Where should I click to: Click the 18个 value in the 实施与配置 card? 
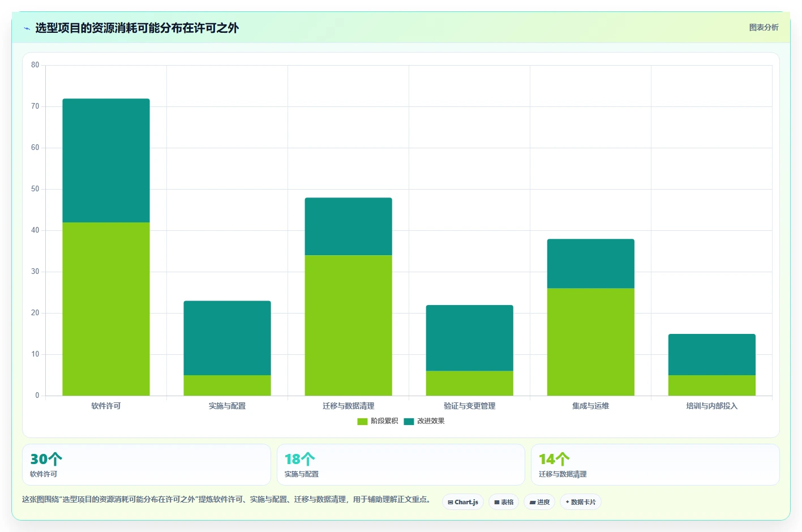click(x=299, y=459)
